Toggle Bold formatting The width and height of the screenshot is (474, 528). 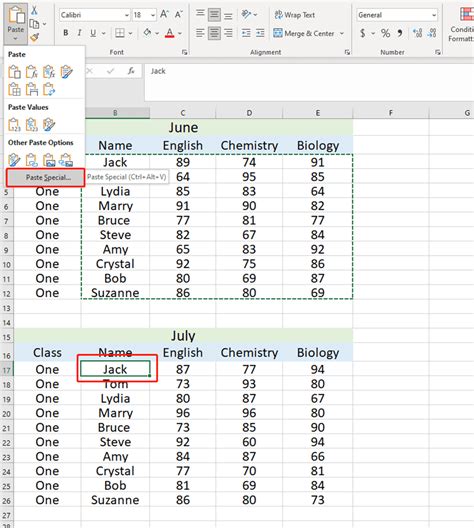point(66,33)
